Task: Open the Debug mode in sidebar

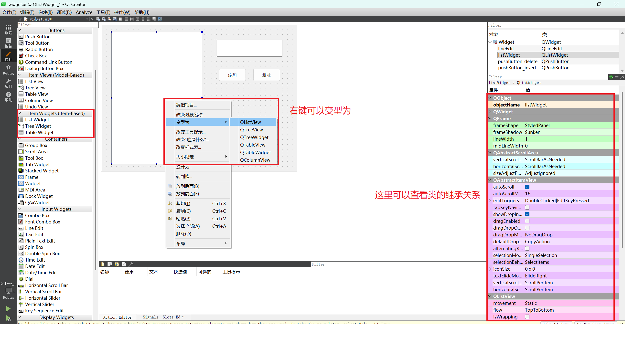Action: click(8, 70)
